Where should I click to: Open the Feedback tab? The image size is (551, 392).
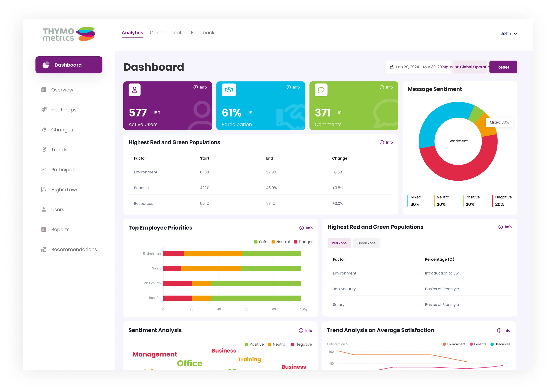[x=202, y=33]
